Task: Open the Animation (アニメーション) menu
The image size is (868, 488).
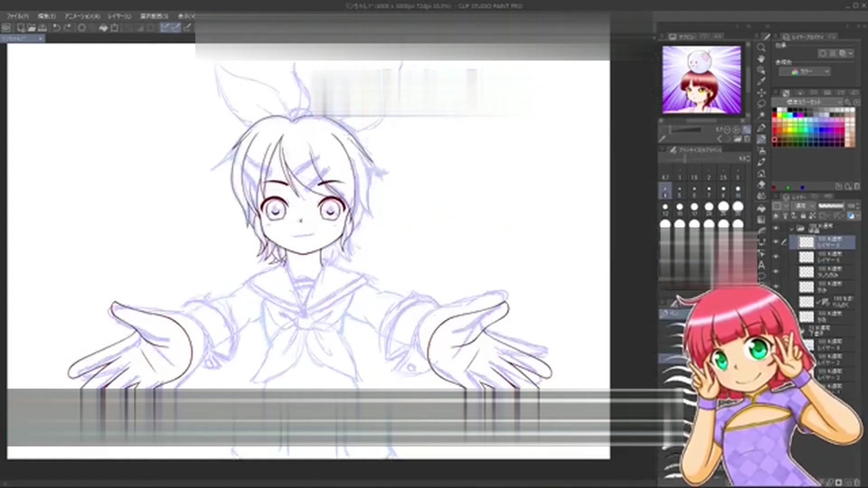Action: click(x=82, y=16)
